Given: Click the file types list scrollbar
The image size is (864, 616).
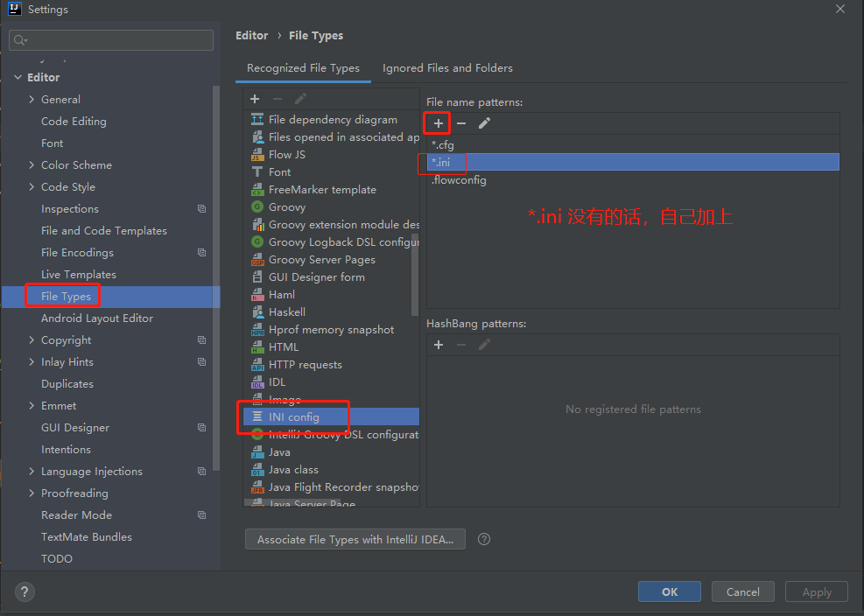Looking at the screenshot, I should (x=415, y=275).
